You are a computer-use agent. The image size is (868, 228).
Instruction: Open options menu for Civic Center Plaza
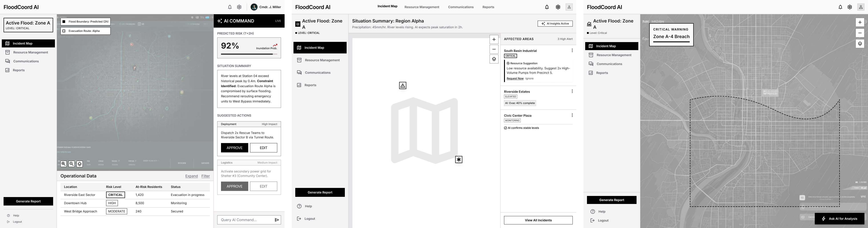572,115
